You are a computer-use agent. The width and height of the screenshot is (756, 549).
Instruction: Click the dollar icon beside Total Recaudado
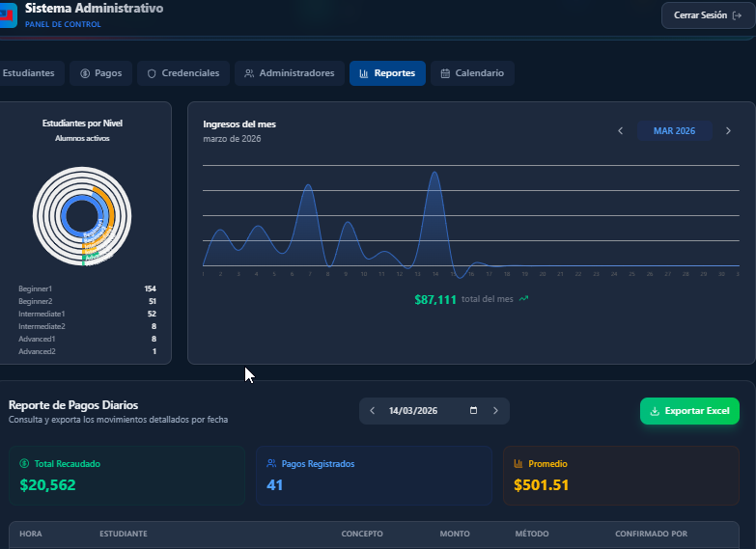coord(24,463)
